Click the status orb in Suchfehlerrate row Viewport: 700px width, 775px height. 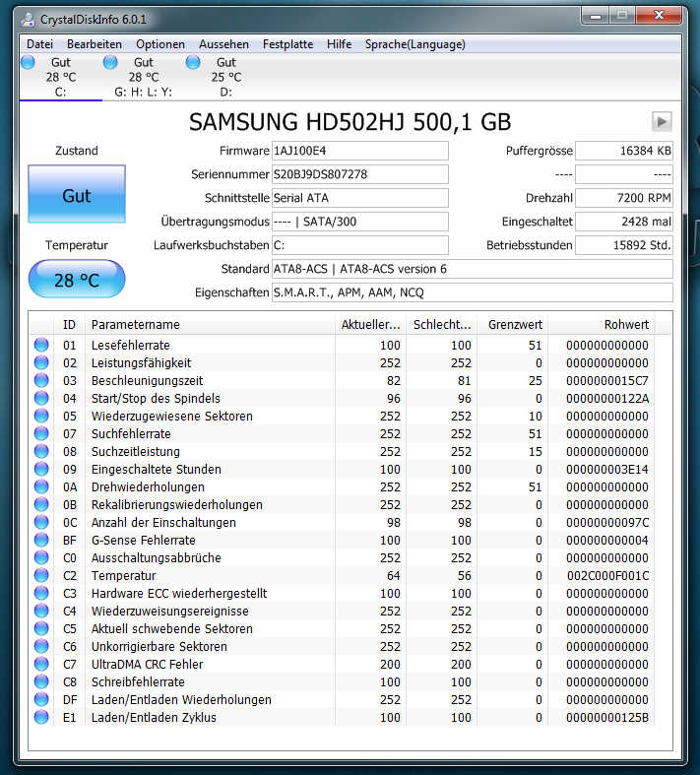pos(41,434)
